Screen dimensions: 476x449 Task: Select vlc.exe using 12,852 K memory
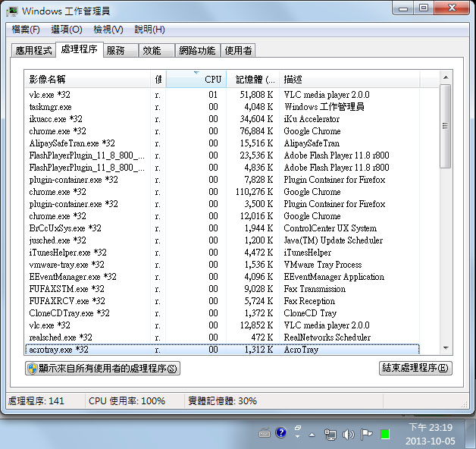(x=222, y=325)
